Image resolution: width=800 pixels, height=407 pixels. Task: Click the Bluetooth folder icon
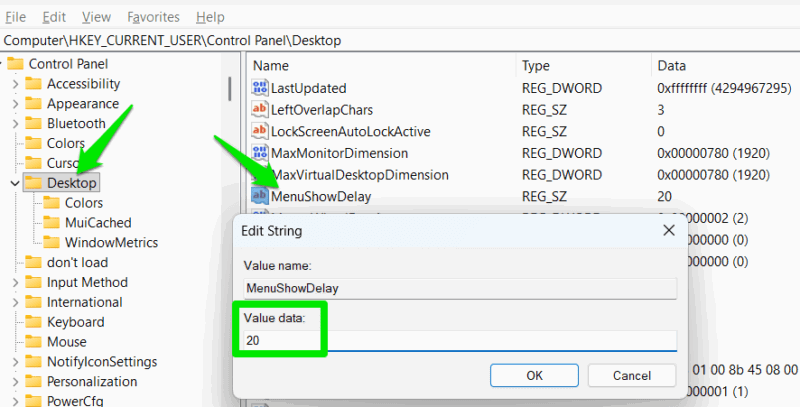click(x=33, y=123)
